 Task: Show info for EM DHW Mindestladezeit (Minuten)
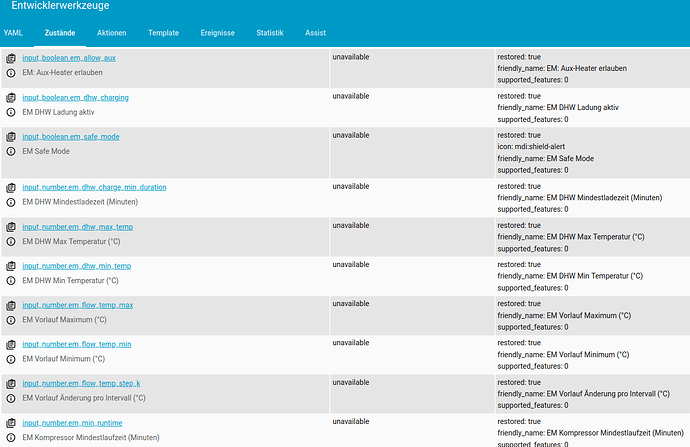pos(11,202)
